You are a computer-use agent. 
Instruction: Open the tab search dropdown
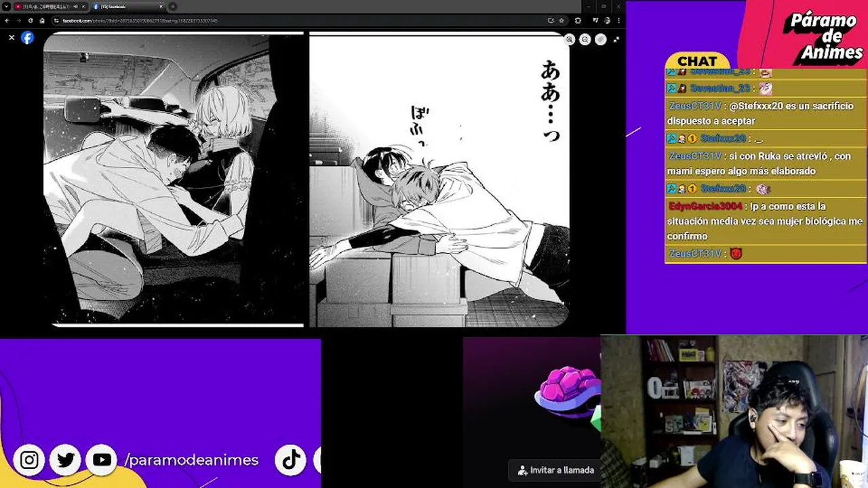coord(6,6)
